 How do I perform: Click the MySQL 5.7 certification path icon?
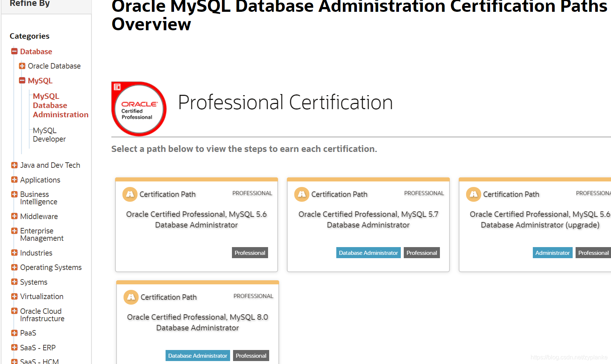(302, 194)
